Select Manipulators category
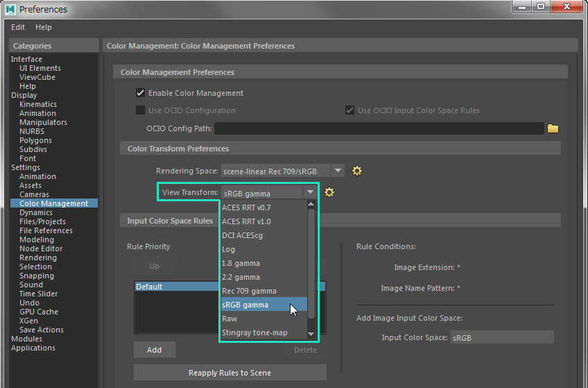This screenshot has width=588, height=388. 43,122
